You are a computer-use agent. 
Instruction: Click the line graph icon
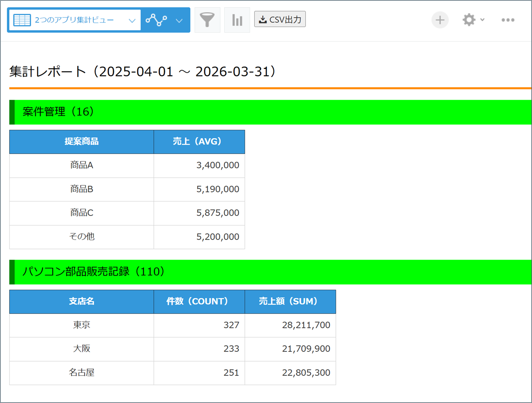pos(156,20)
